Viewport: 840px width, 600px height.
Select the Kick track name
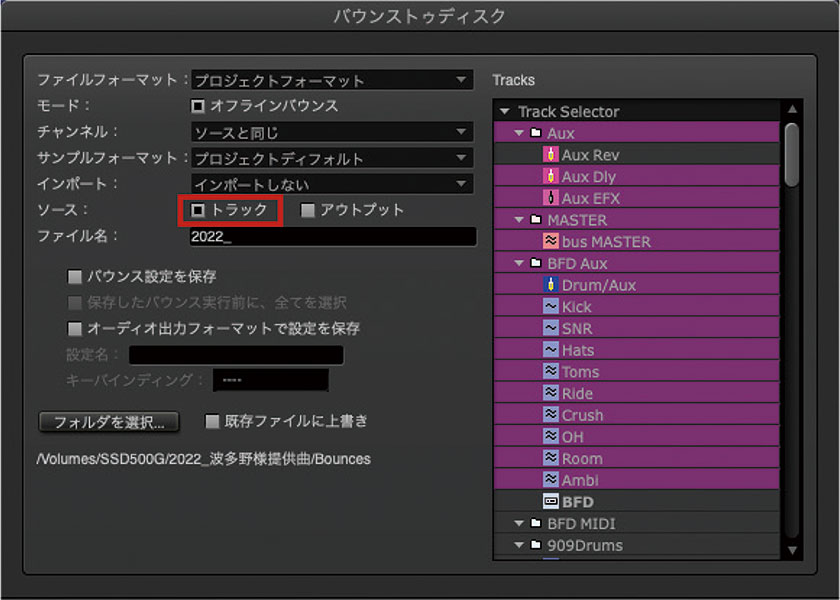576,307
